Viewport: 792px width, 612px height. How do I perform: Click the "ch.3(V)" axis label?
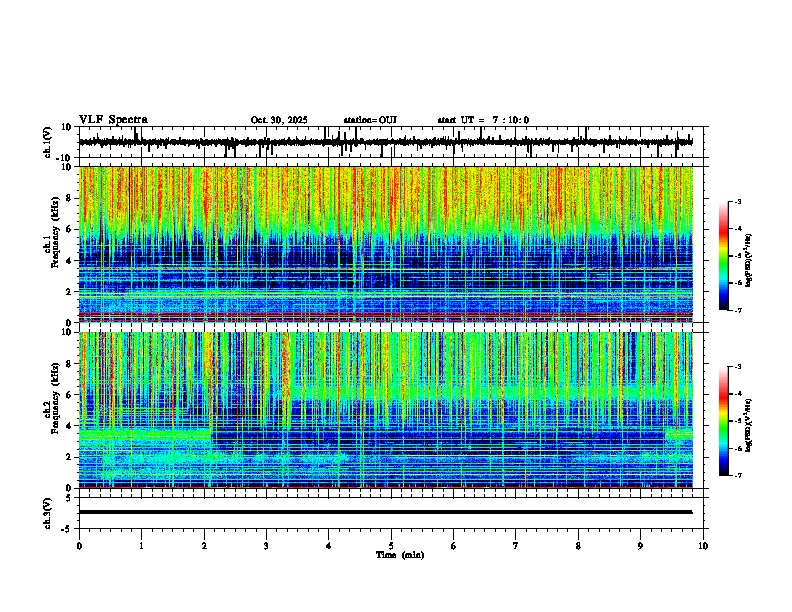(48, 513)
